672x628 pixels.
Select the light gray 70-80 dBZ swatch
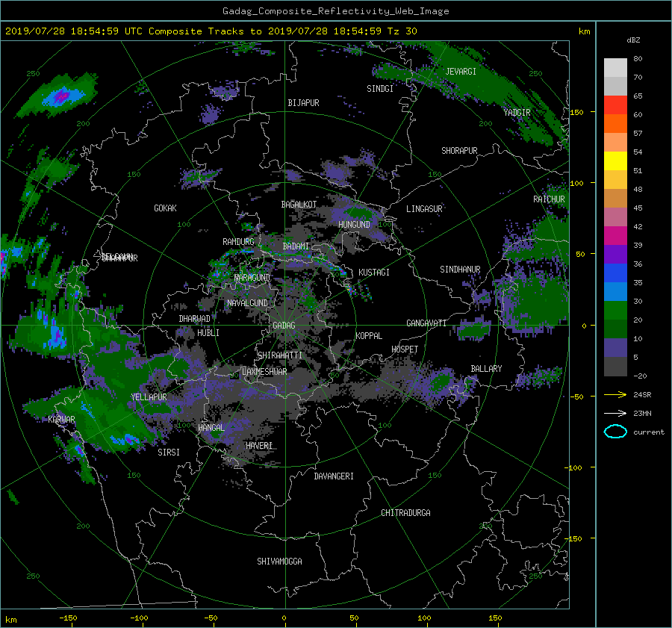pyautogui.click(x=615, y=68)
